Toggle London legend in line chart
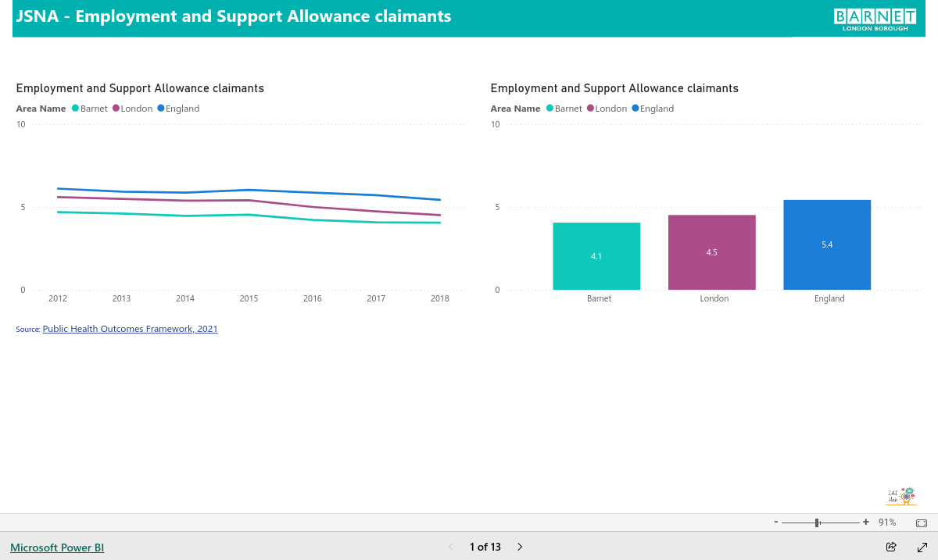The height and width of the screenshot is (560, 938). [x=133, y=109]
